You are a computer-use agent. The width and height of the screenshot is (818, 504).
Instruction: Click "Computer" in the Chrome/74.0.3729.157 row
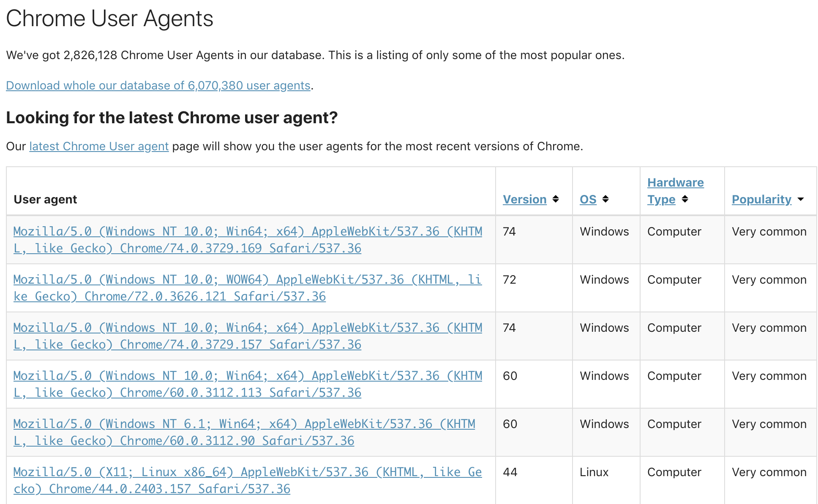pyautogui.click(x=674, y=328)
